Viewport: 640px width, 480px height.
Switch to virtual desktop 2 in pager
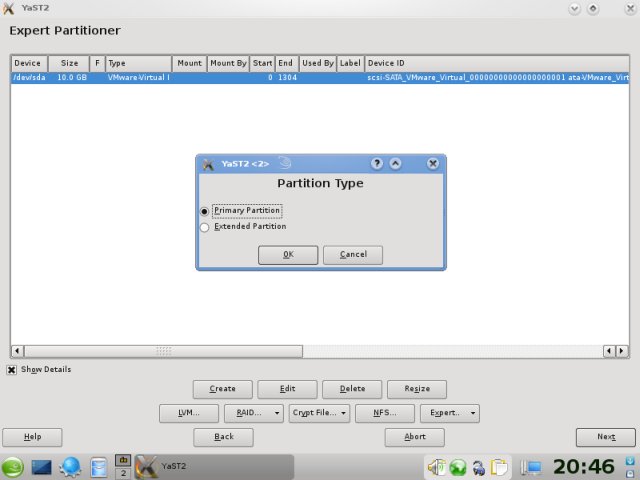pos(123,473)
